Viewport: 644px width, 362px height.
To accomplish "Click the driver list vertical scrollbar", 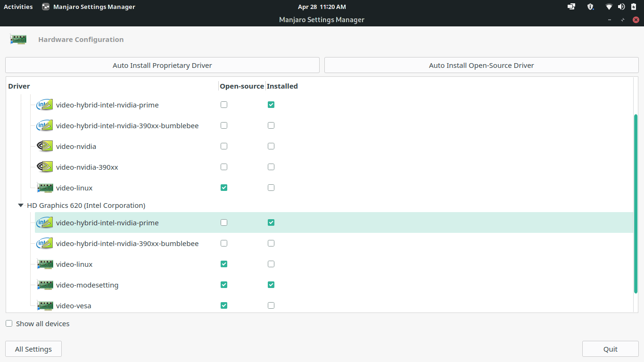I will pos(636,204).
